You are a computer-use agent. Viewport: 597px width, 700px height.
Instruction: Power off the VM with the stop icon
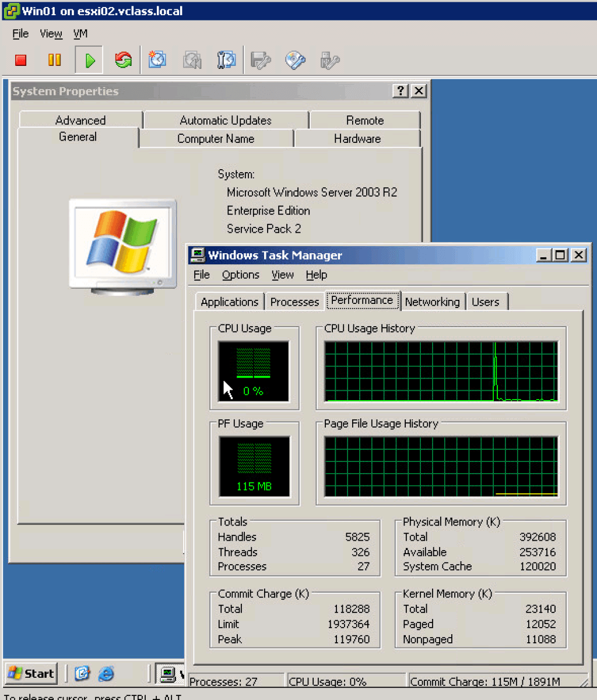[21, 60]
